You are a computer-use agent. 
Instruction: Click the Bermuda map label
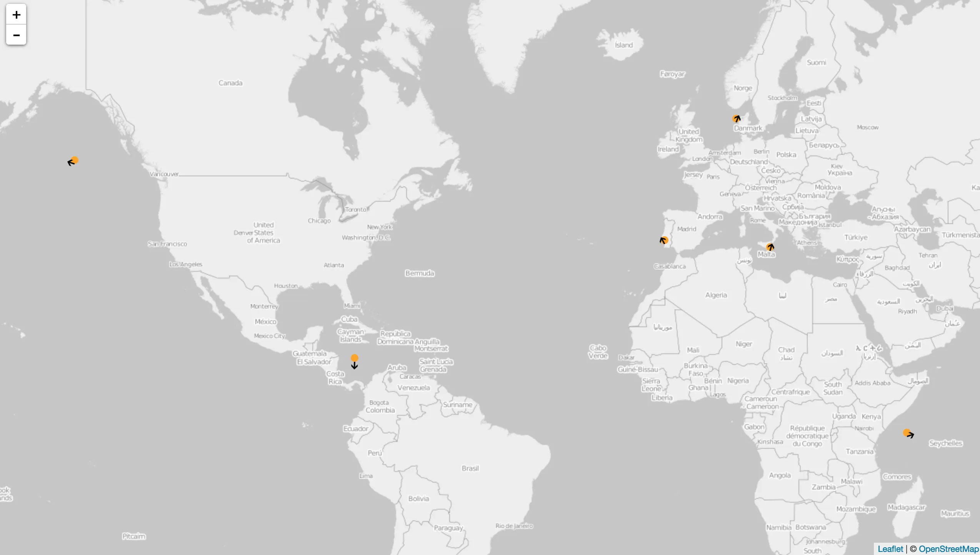coord(419,273)
